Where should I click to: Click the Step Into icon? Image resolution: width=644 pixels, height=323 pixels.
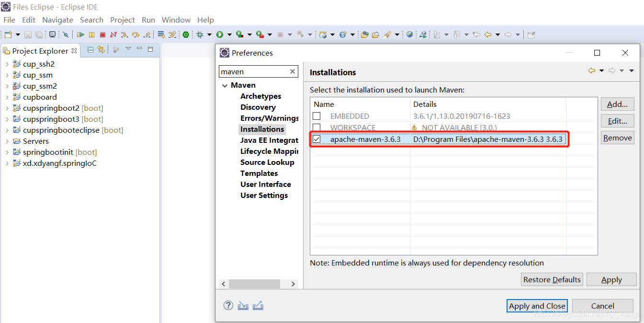click(x=124, y=35)
